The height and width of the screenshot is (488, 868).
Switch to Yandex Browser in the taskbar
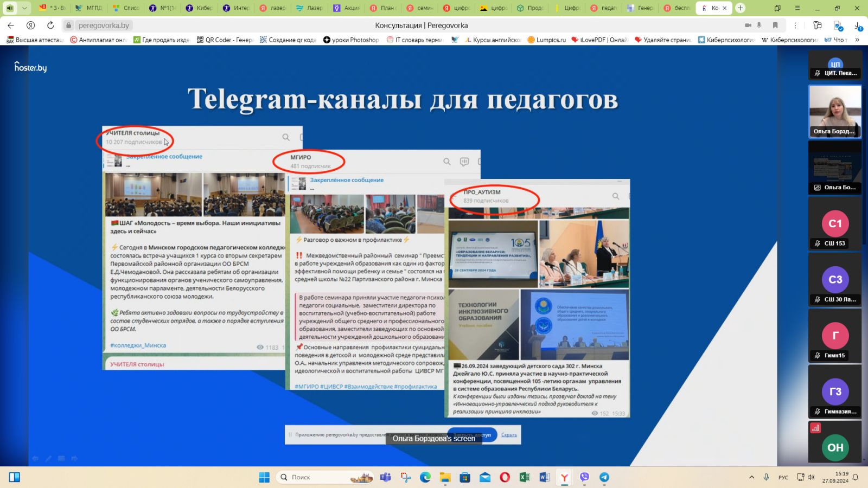coord(564,477)
